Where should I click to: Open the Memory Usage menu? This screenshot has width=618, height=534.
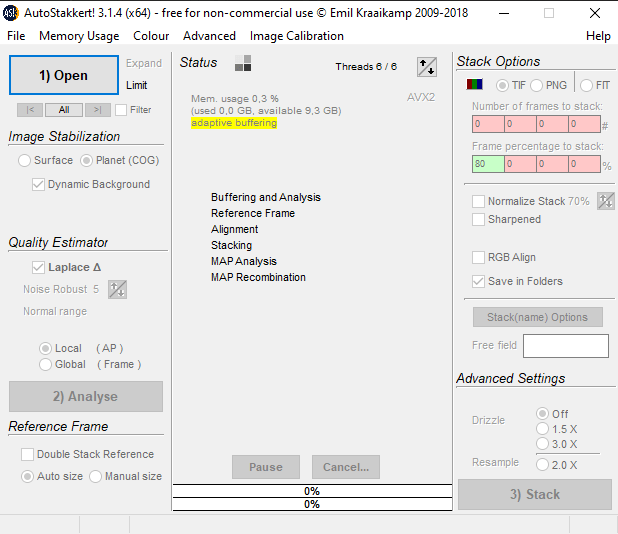click(x=79, y=36)
